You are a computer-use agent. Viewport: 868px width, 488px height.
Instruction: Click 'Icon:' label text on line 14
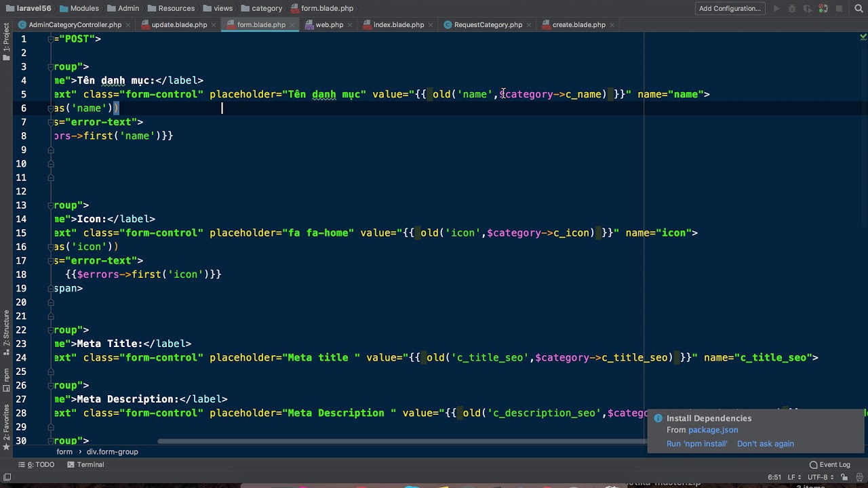coord(92,219)
